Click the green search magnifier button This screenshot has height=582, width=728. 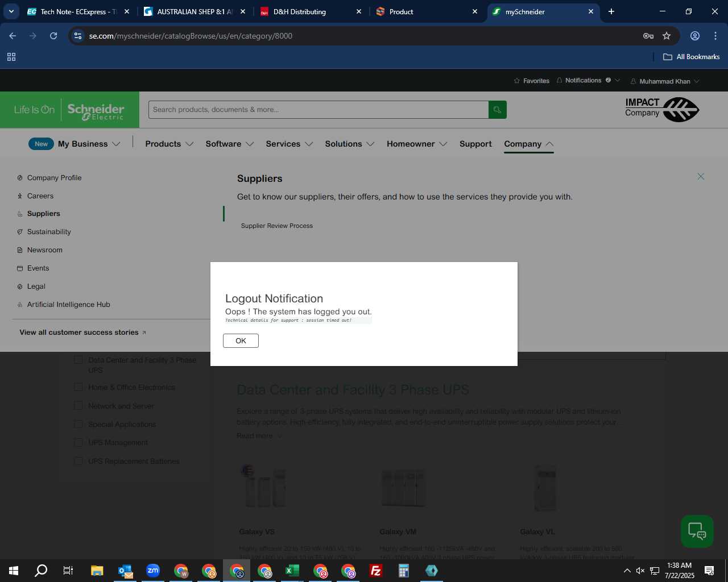coord(497,110)
